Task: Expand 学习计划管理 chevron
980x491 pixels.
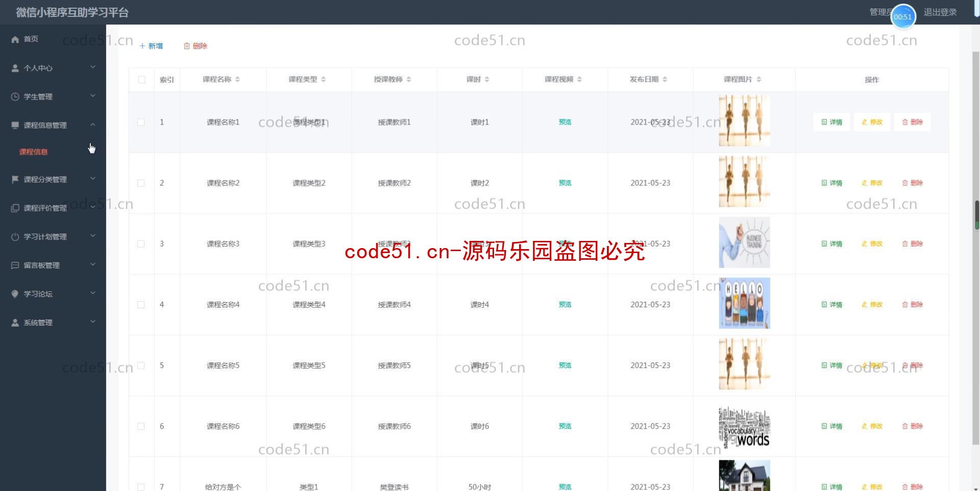Action: point(93,235)
